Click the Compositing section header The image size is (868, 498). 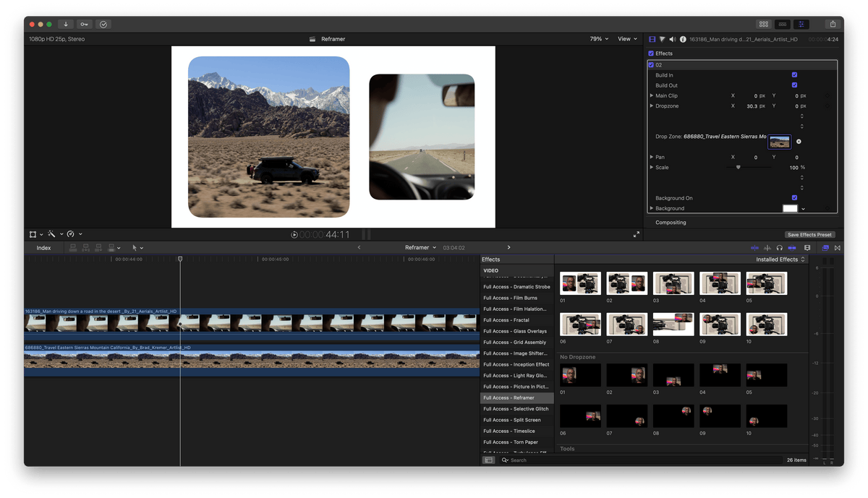click(x=671, y=223)
